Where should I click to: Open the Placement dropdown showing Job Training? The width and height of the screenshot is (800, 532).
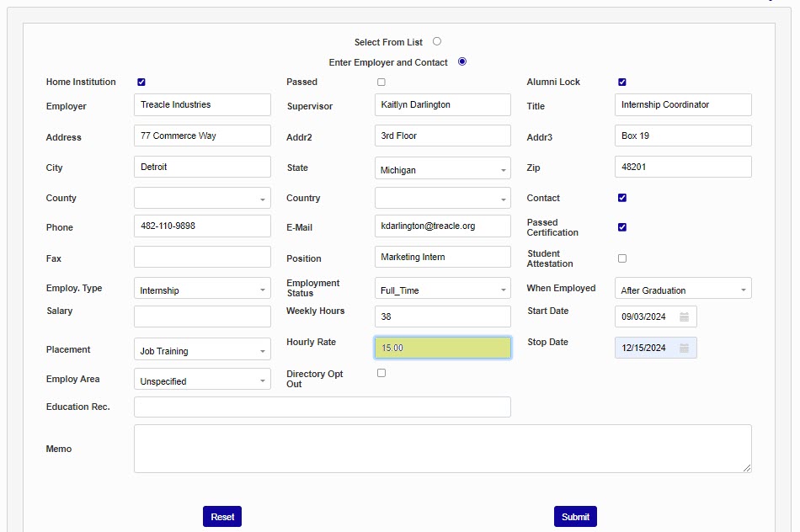[x=202, y=350]
